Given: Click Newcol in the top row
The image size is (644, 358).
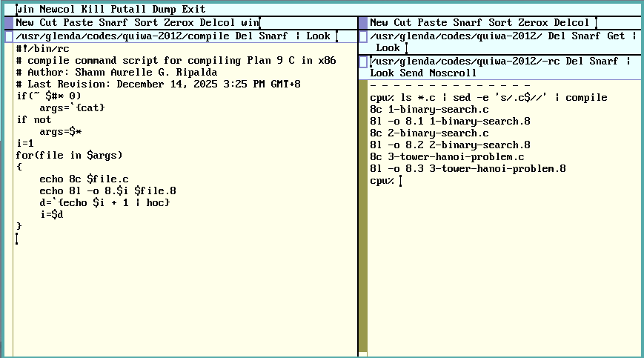Looking at the screenshot, I should tap(56, 9).
